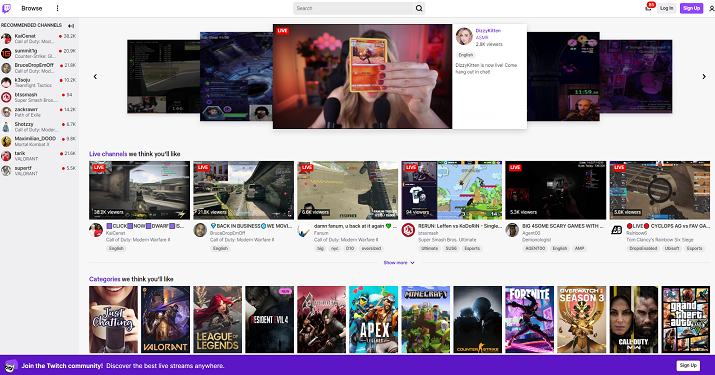Image resolution: width=715 pixels, height=375 pixels.
Task: Collapse the Recommended Channels sidebar
Action: click(x=71, y=26)
